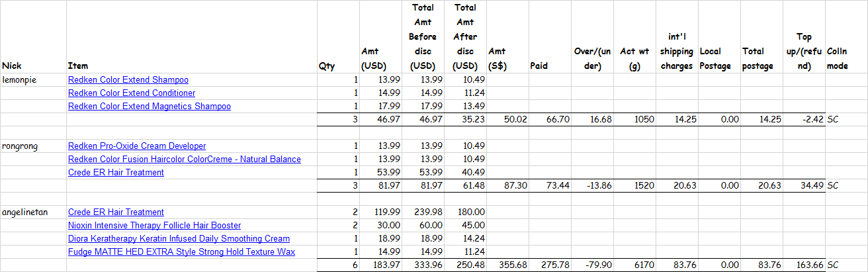Click the 'Qty' column header cell

tap(338, 36)
